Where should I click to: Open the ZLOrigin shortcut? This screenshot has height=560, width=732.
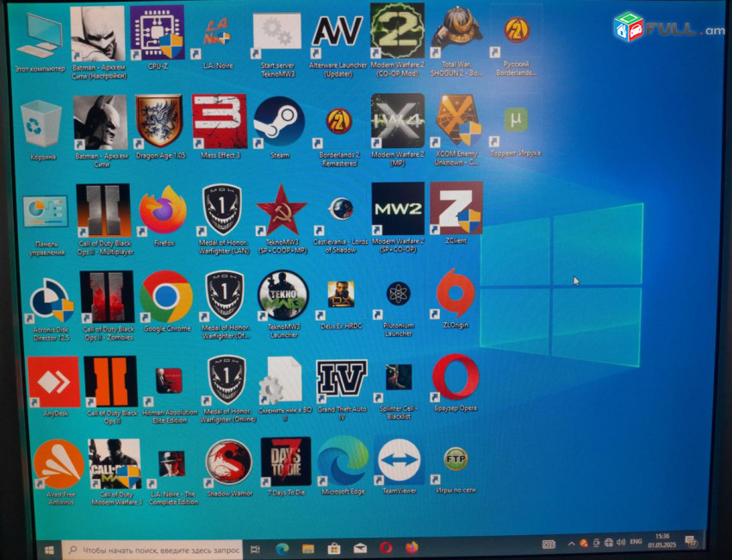point(456,293)
